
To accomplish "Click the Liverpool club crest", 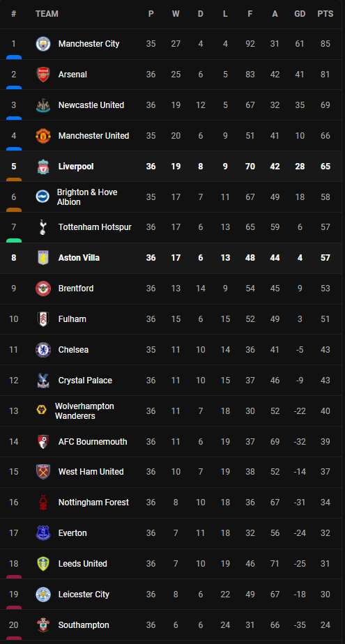I will pos(43,167).
